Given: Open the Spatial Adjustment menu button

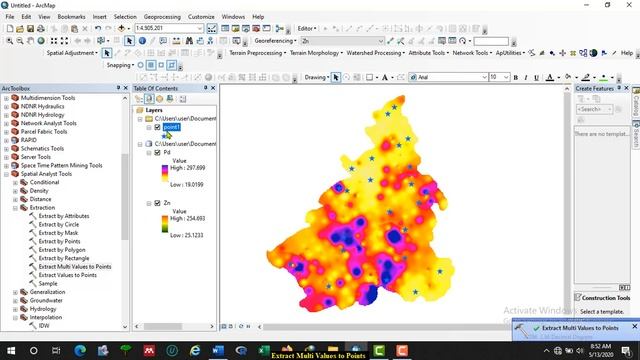Looking at the screenshot, I should click(x=72, y=53).
